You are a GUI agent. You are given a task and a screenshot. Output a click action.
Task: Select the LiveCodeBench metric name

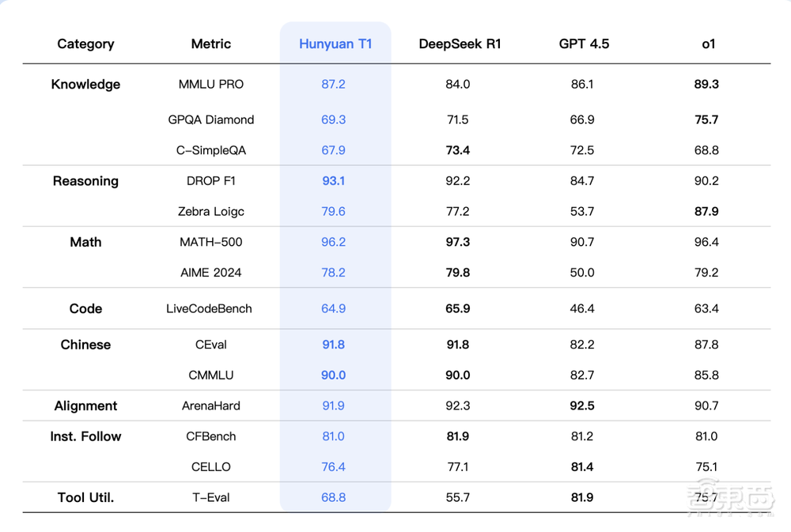coord(210,309)
